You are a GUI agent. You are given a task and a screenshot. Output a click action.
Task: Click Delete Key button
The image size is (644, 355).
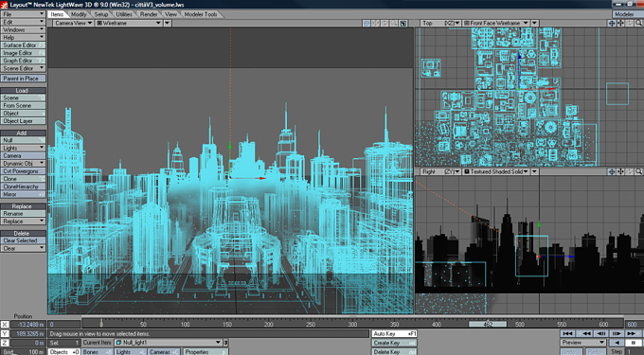394,352
